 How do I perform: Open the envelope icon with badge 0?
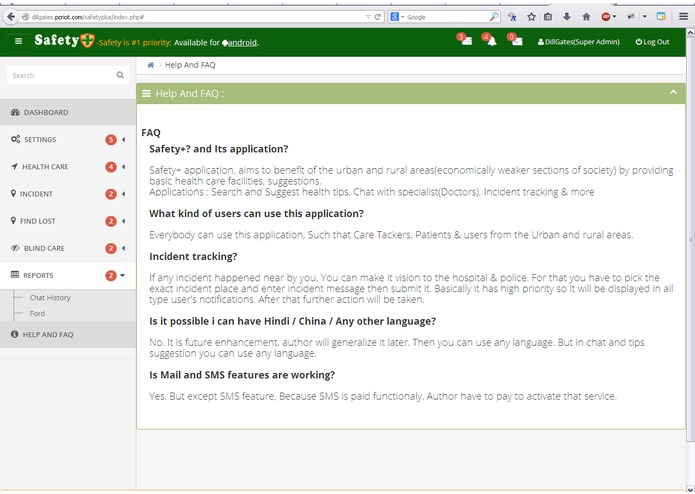[516, 40]
